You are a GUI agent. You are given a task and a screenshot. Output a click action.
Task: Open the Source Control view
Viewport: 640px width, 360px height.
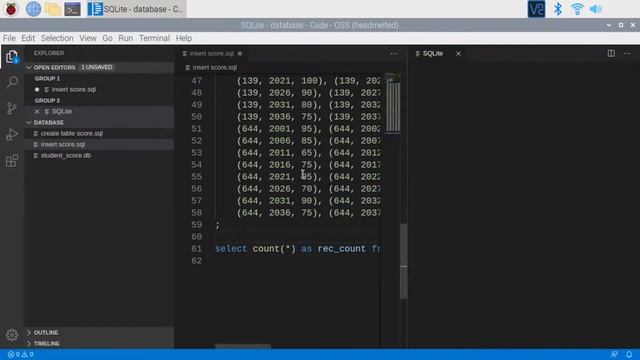click(x=12, y=108)
